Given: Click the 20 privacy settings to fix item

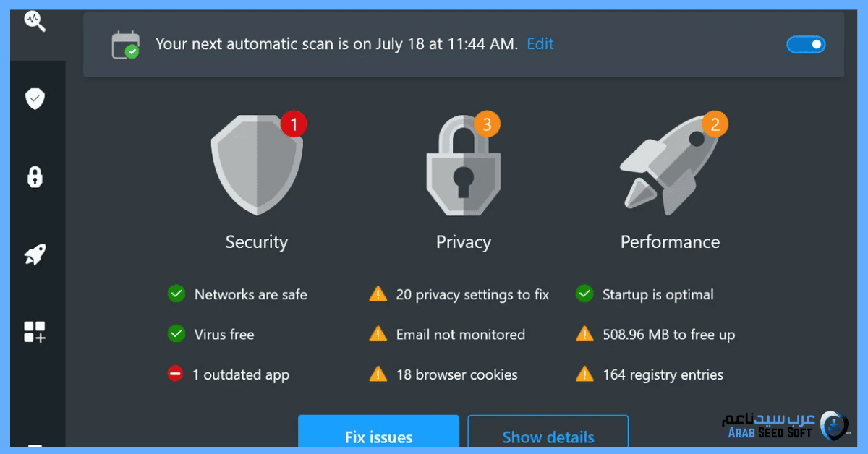Looking at the screenshot, I should (x=472, y=294).
